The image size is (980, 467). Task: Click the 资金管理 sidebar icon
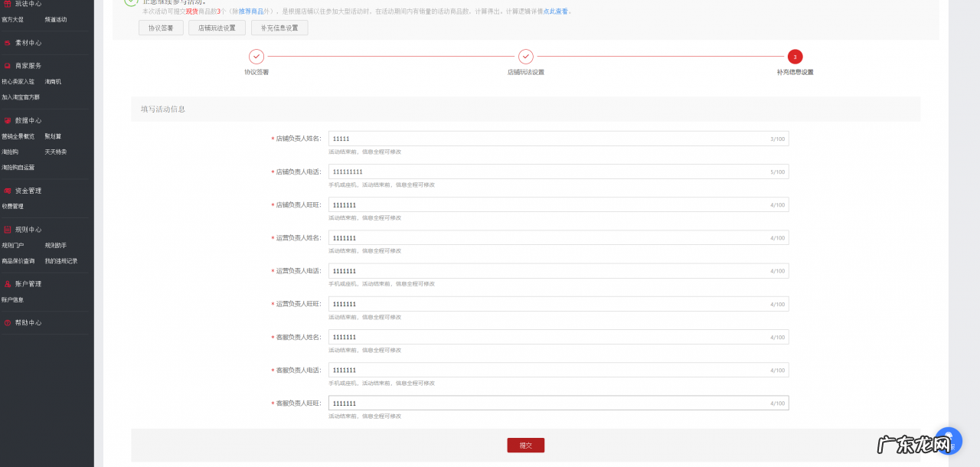coord(8,191)
